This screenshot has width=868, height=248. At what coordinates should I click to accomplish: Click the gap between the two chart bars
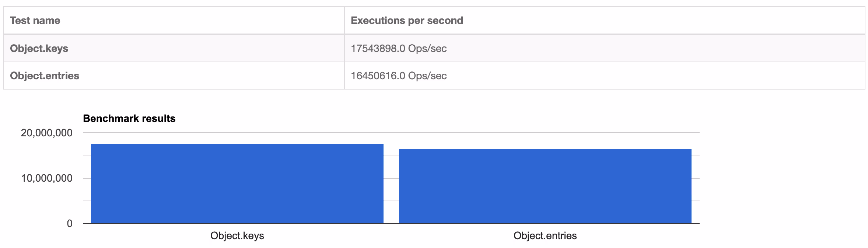[x=391, y=184]
